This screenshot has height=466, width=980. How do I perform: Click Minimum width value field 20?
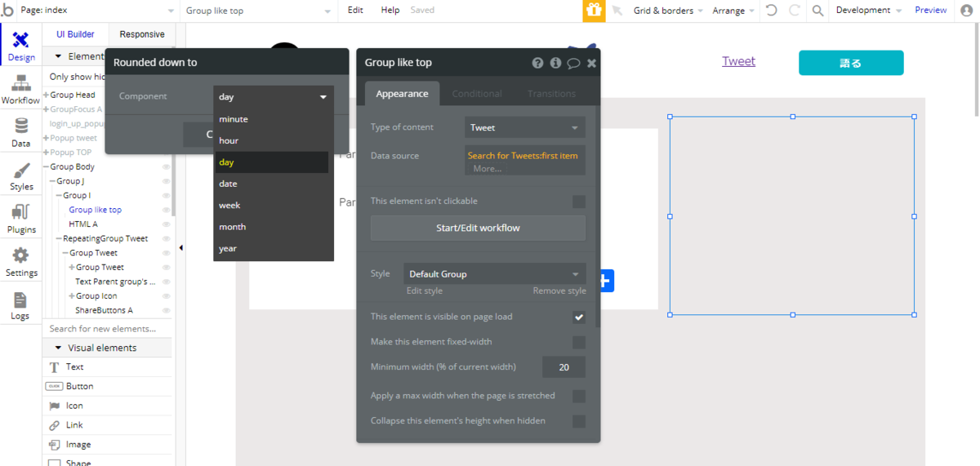[x=563, y=367]
